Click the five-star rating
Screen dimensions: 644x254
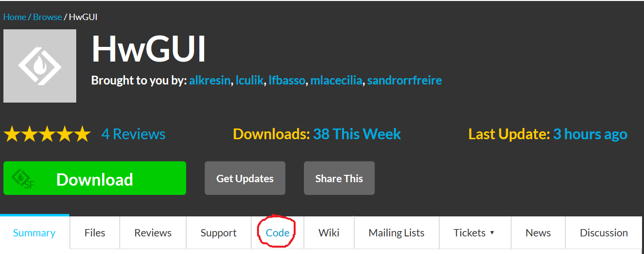47,134
